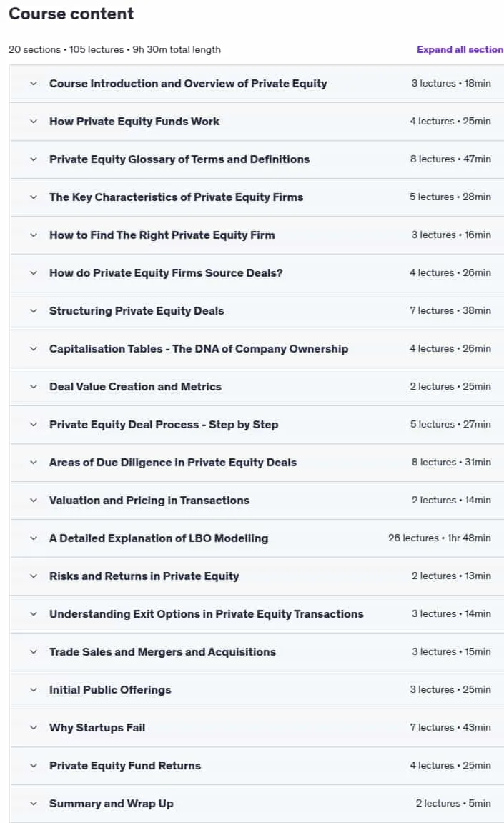Open chevron for Areas of Due Diligence
Viewport: 504px width, 823px height.
[34, 463]
